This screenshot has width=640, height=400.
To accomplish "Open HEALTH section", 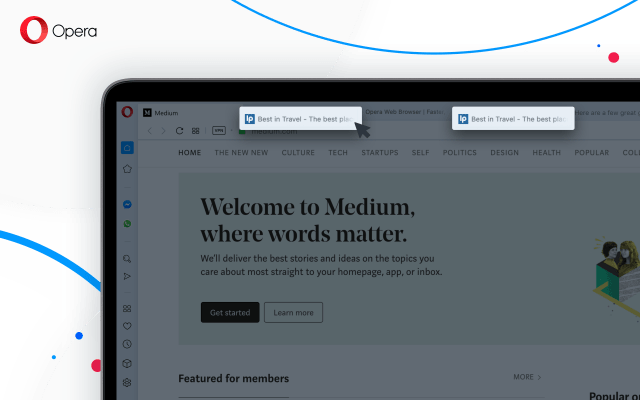I will click(547, 153).
